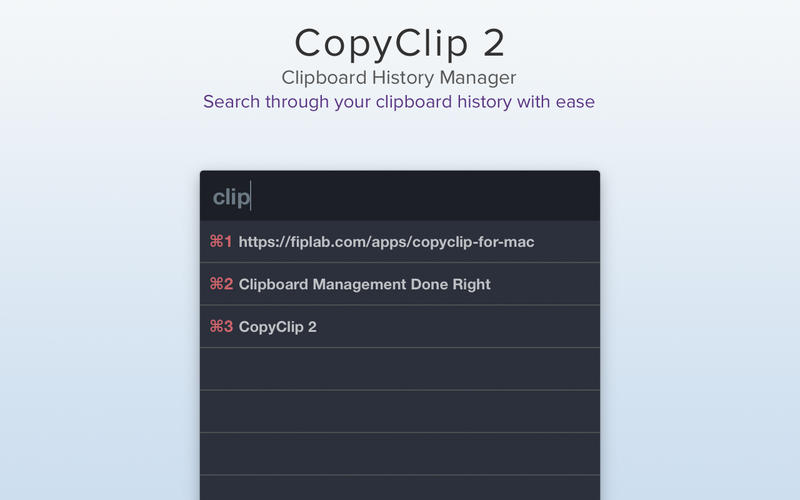This screenshot has height=500, width=800.
Task: Click the typed word clip in search box
Action: click(231, 197)
